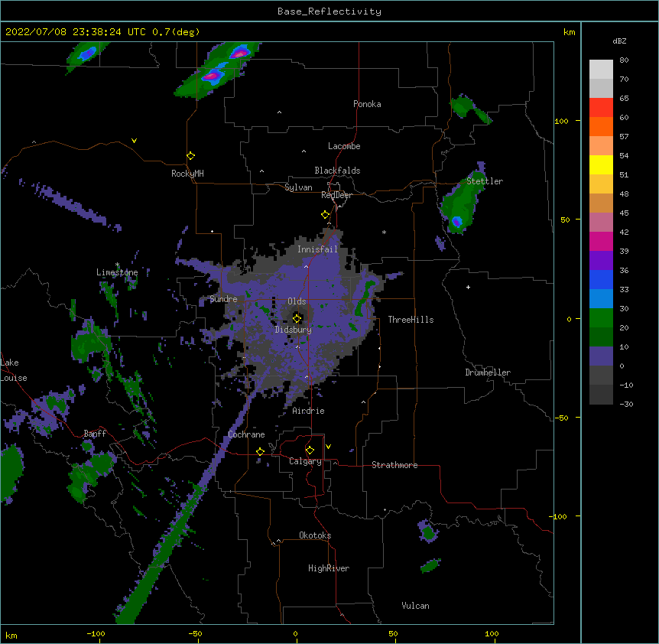Viewport: 659px width, 644px height.
Task: Click the Vulcan label
Action: point(415,606)
